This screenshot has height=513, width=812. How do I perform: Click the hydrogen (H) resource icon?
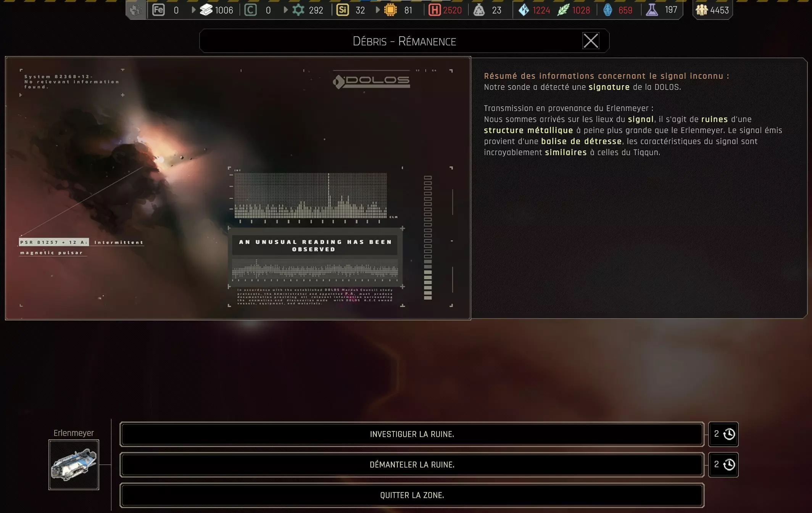434,10
